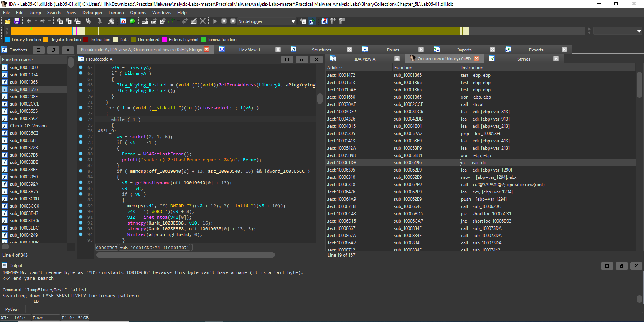Image resolution: width=644 pixels, height=322 pixels.
Task: Select sub_10003DC6 in the Functions list
Action: 24,221
